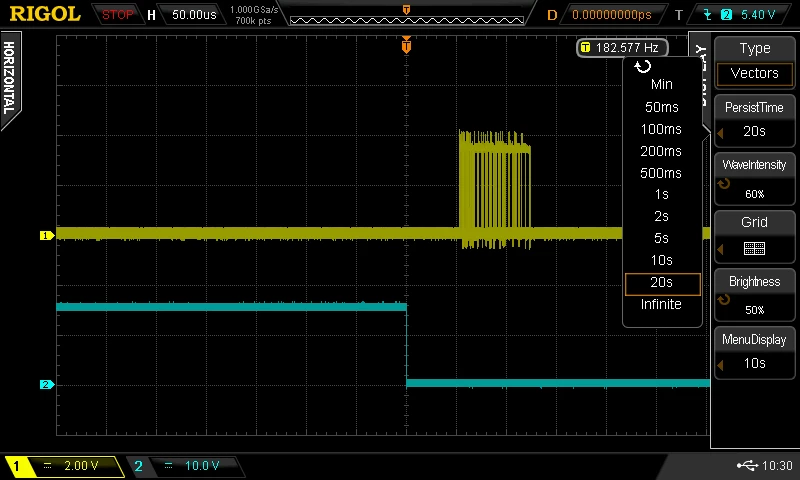Screen dimensions: 800x480
Task: Click the channel 1 ground level marker
Action: coord(46,235)
